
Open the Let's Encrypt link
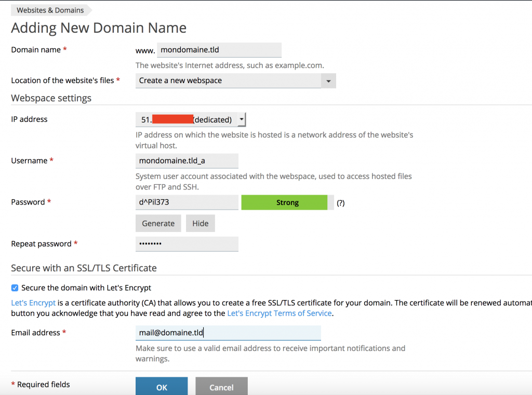33,303
